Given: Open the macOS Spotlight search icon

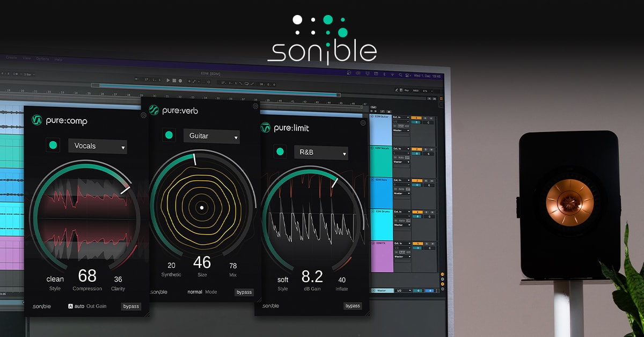Looking at the screenshot, I should [x=400, y=75].
